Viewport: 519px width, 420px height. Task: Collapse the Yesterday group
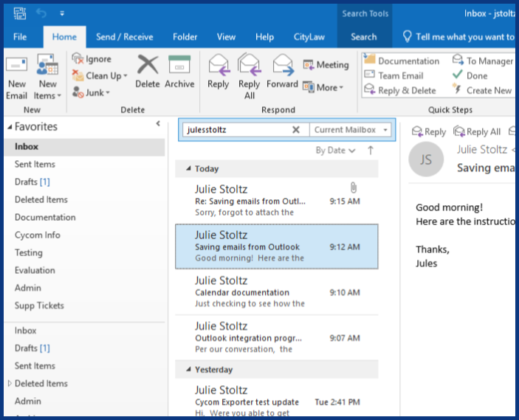(188, 369)
